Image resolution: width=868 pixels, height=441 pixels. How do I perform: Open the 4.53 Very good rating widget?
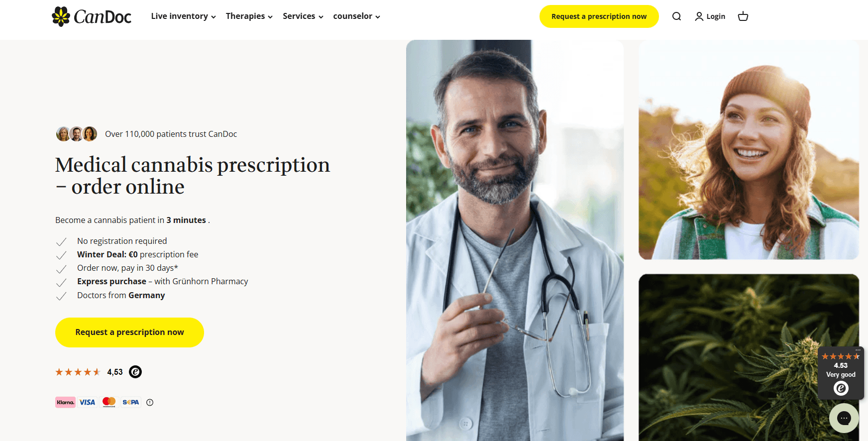(x=841, y=373)
